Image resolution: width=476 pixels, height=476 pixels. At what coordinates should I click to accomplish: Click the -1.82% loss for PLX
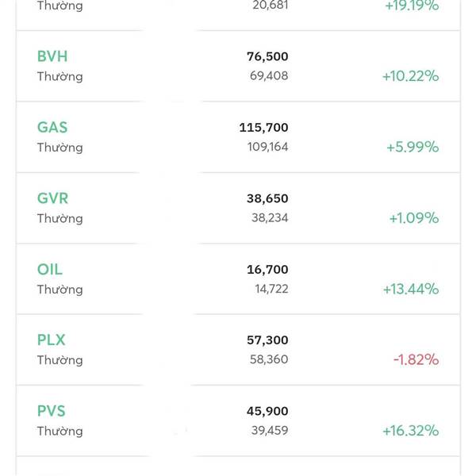click(416, 359)
